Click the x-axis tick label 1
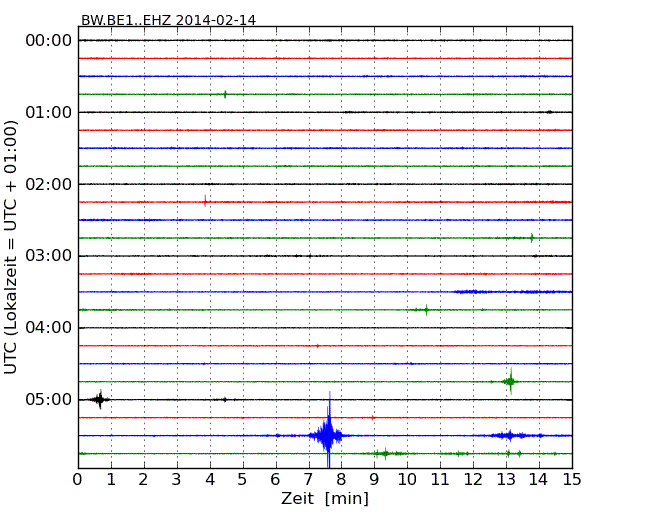Image resolution: width=650 pixels, height=520 pixels. pos(111,480)
